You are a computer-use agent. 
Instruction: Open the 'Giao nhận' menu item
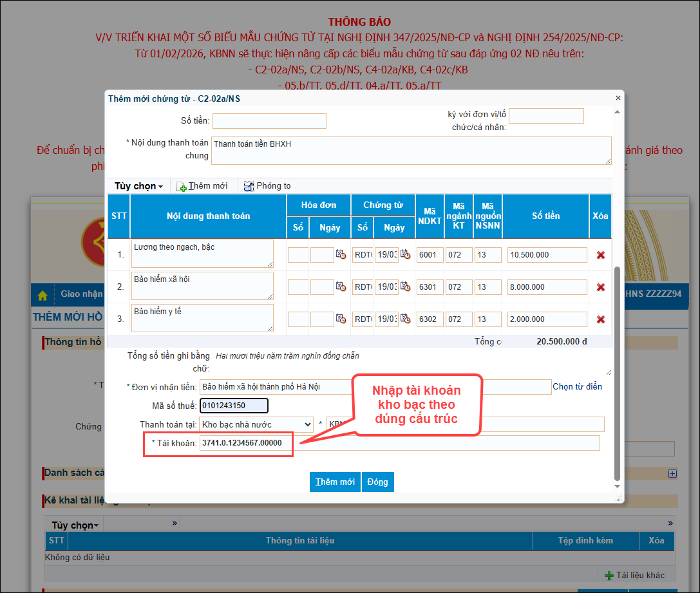(81, 294)
